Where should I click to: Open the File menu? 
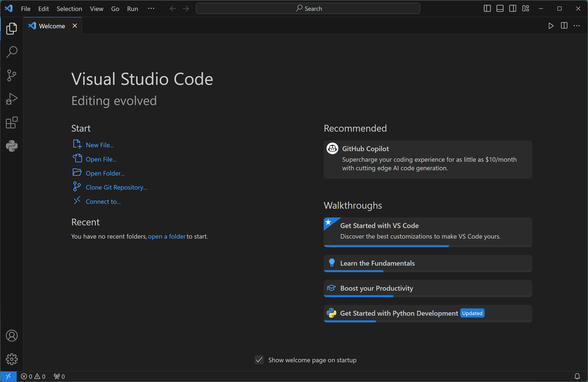pos(26,9)
